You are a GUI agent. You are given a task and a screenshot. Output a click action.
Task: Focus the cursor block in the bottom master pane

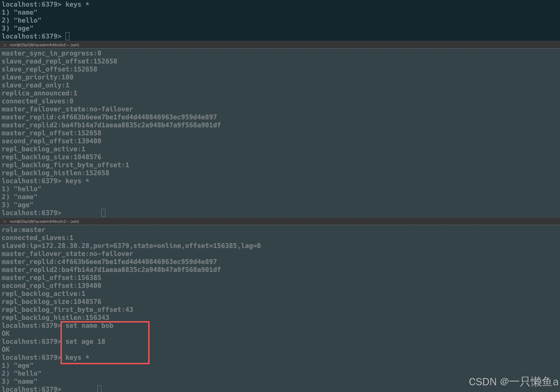pyautogui.click(x=99, y=389)
